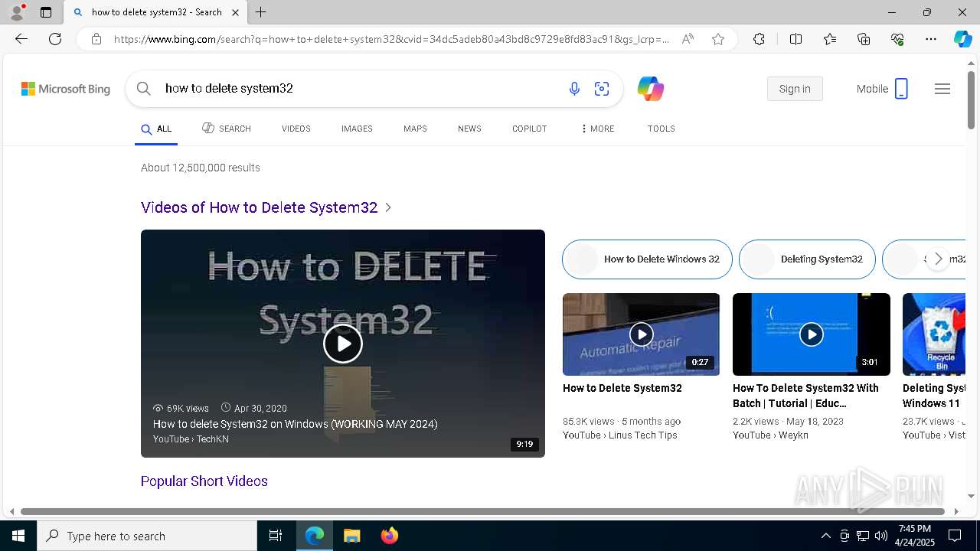Viewport: 980px width, 551px height.
Task: Open visual search camera icon
Action: tap(602, 89)
